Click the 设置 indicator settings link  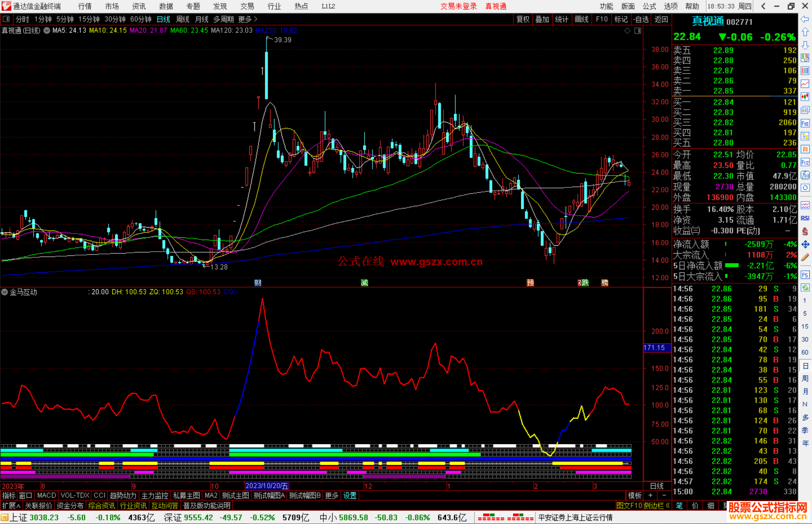[350, 495]
